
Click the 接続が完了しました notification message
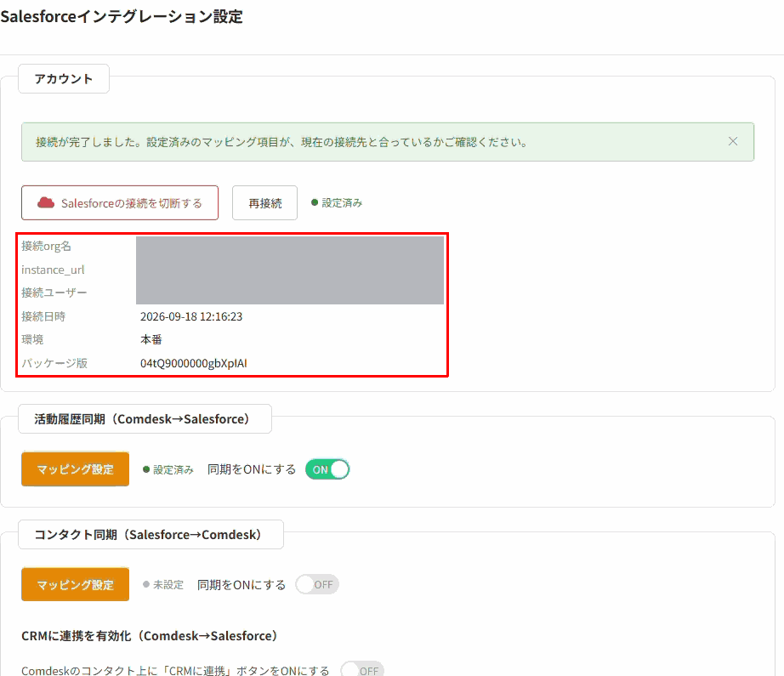281,142
